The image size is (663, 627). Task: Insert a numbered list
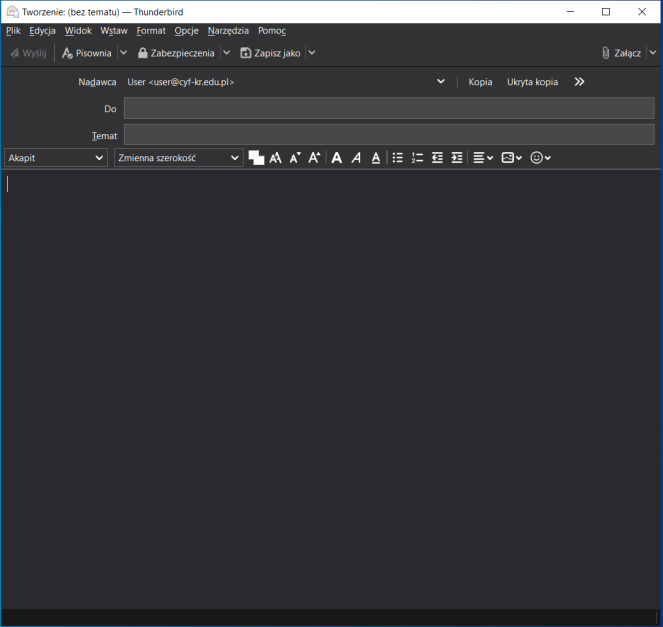[x=417, y=158]
